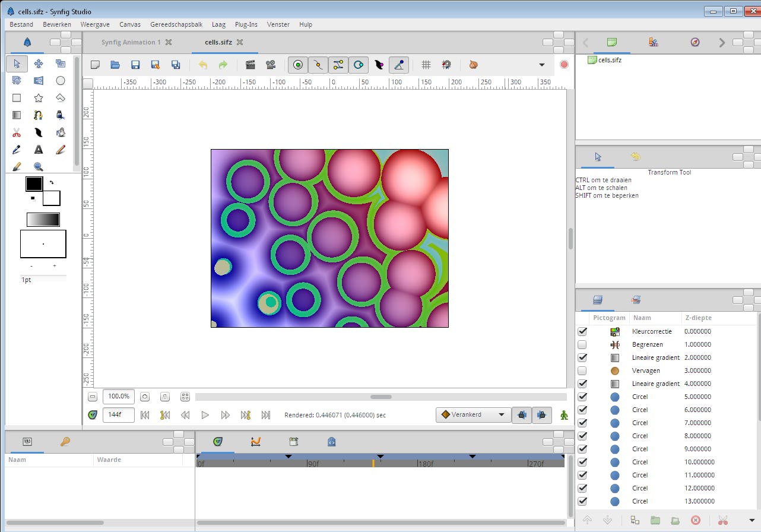
Task: Pick the Spline tool
Action: tap(39, 115)
